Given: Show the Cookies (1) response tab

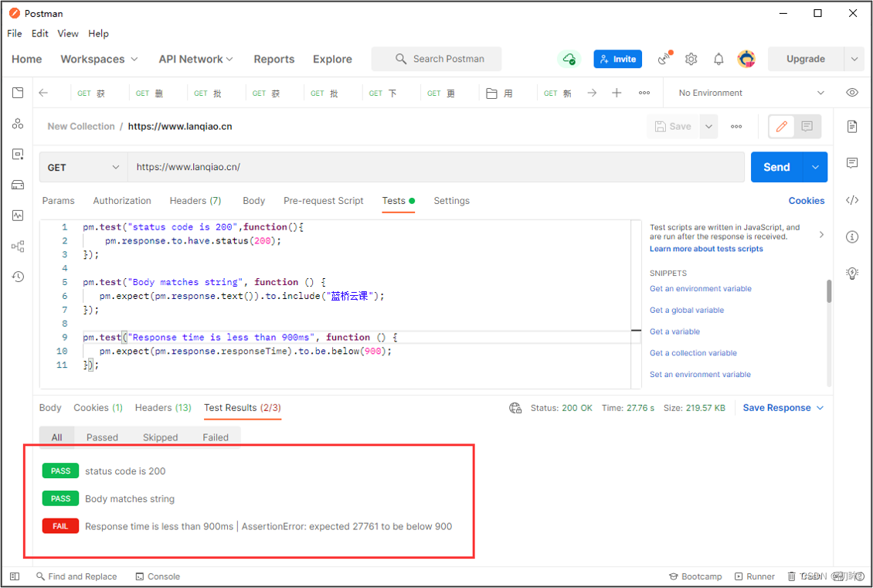Looking at the screenshot, I should [x=98, y=408].
